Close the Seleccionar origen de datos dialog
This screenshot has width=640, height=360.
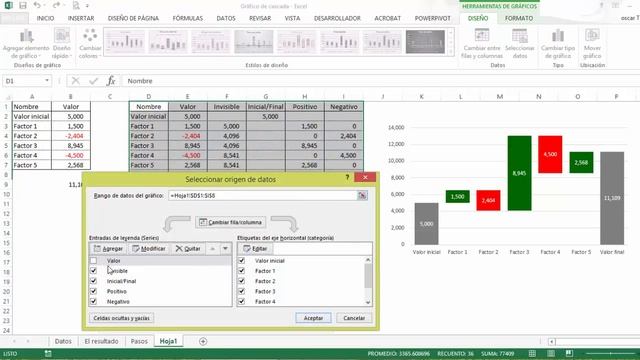click(365, 177)
